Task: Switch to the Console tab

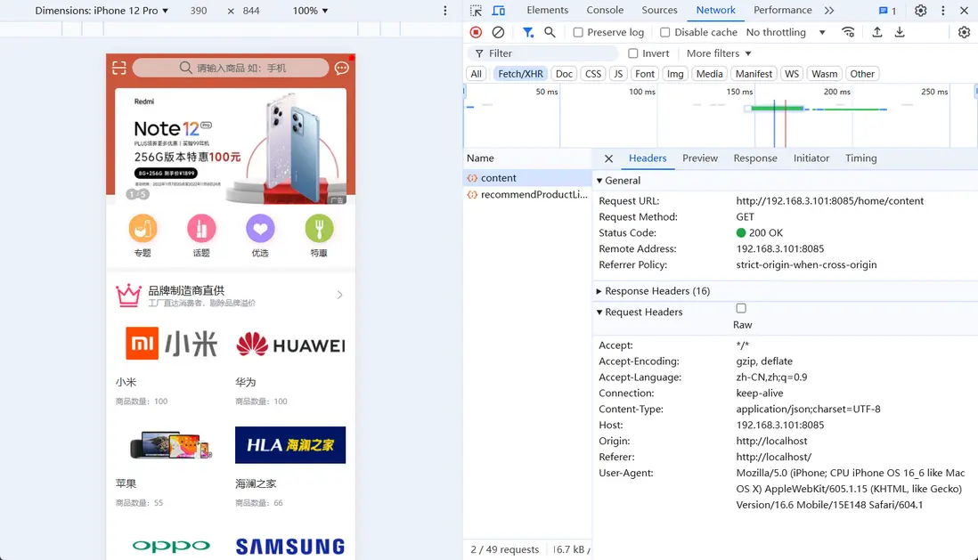Action: pyautogui.click(x=605, y=10)
